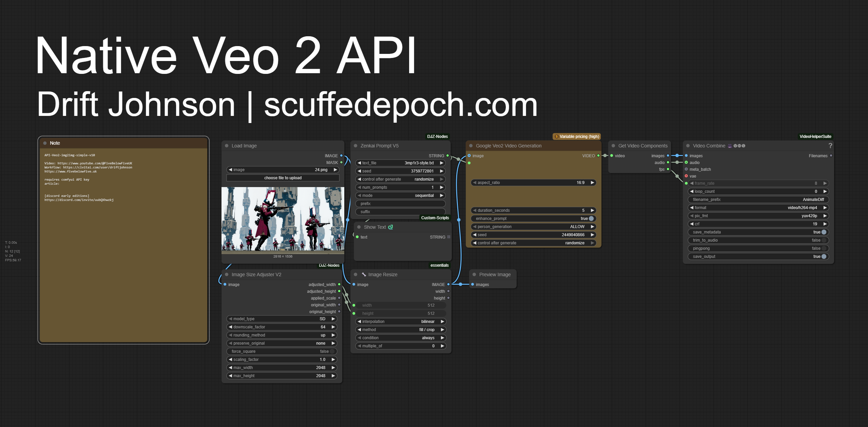Click the Zenkai Prompt suffix field
Viewport: 868px width, 427px height.
(x=400, y=212)
